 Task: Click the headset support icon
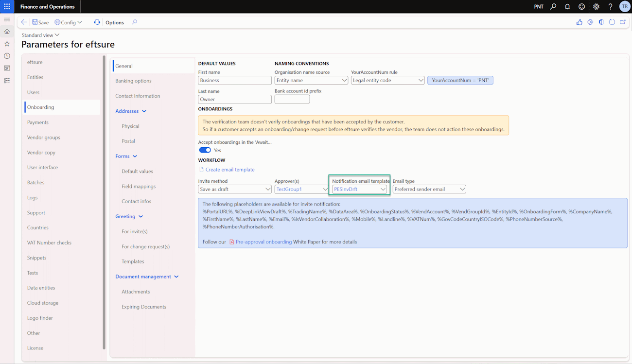click(x=97, y=22)
